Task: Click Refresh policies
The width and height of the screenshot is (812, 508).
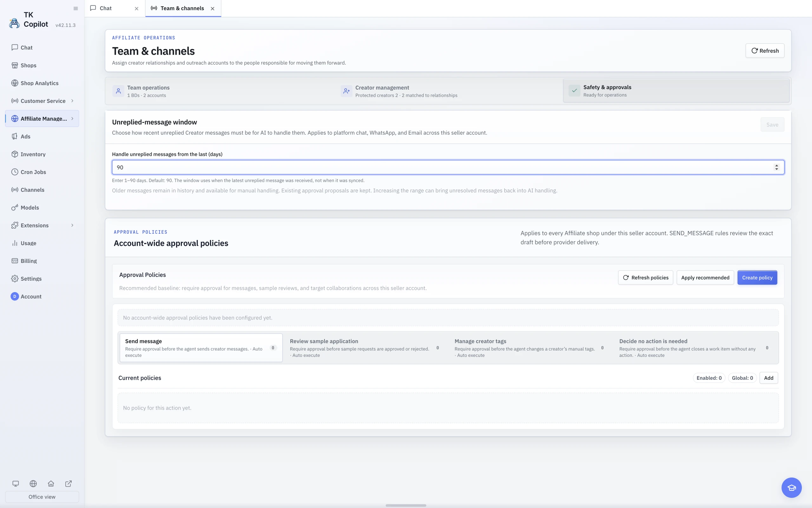Action: [x=645, y=277]
